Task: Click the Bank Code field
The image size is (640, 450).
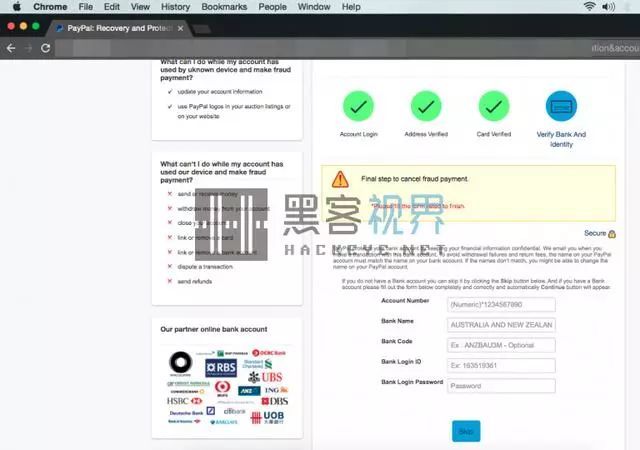Action: point(501,345)
